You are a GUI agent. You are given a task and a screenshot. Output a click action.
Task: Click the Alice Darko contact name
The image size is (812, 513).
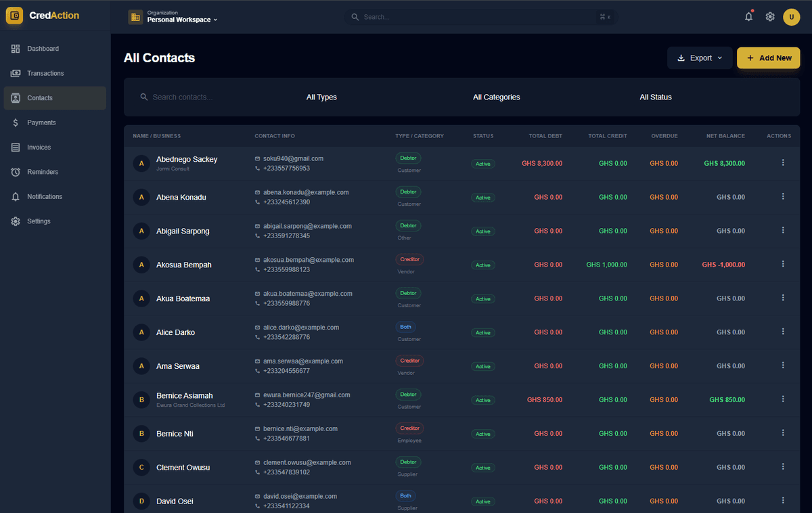pos(175,332)
